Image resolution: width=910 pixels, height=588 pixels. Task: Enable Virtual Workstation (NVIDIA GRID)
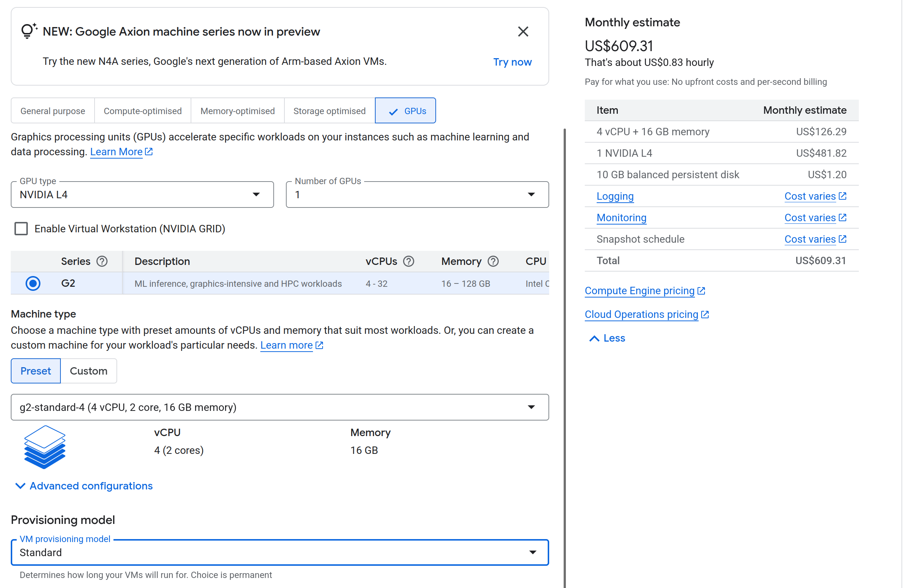pos(21,228)
